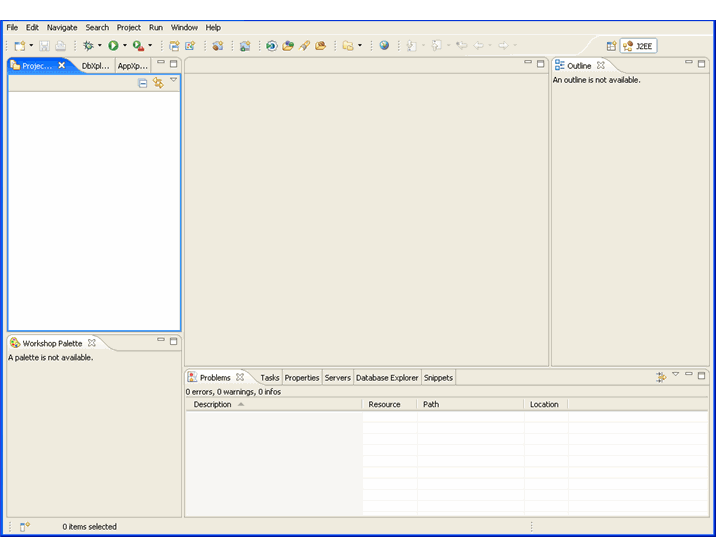The image size is (716, 537).
Task: Click the brown ball toolbar icon
Action: click(x=218, y=46)
